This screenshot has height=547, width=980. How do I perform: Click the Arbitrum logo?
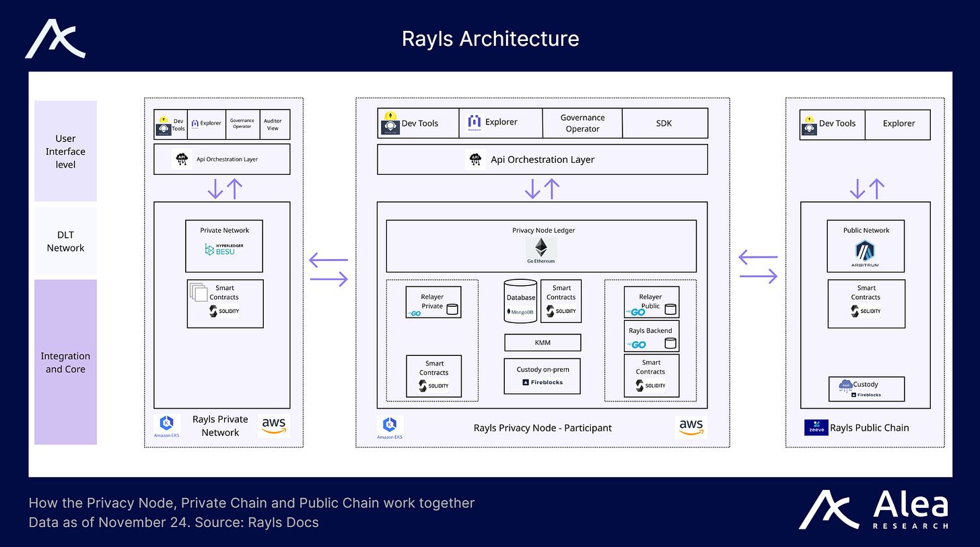(865, 254)
